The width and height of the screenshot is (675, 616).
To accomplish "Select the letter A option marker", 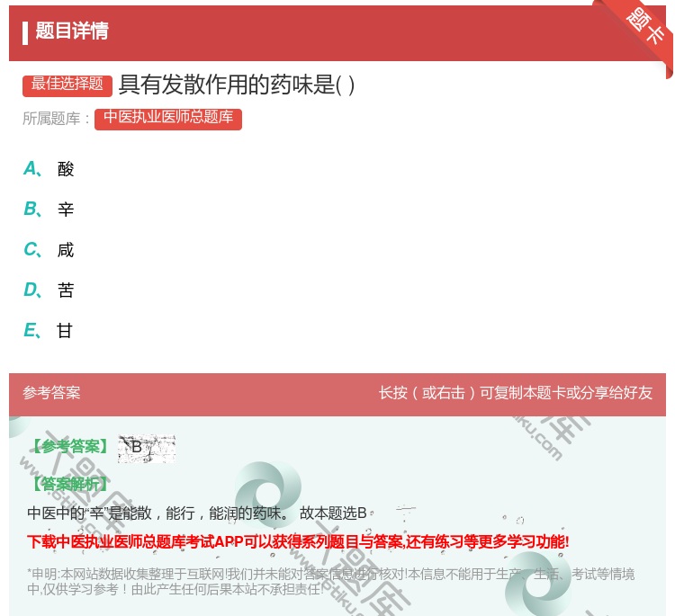I will click(x=32, y=168).
